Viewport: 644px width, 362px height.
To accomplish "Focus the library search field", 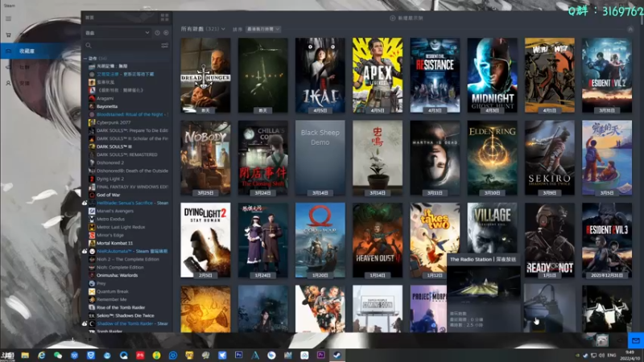I will coord(122,46).
